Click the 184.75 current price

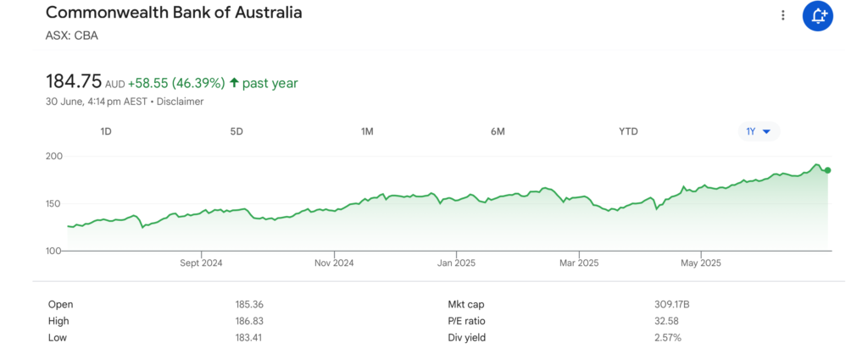[x=74, y=82]
